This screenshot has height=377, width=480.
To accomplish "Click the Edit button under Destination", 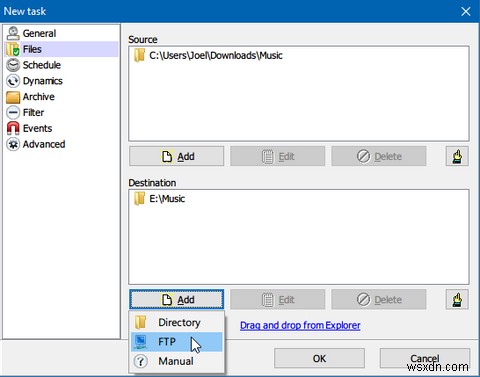I will (277, 299).
